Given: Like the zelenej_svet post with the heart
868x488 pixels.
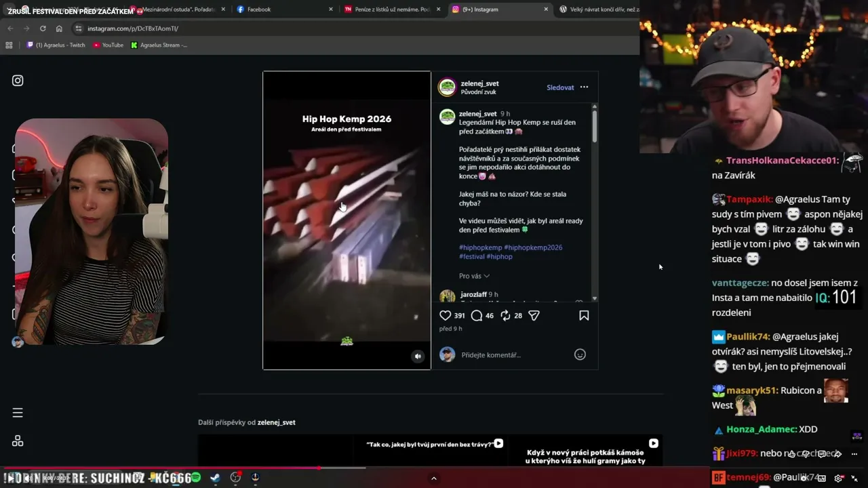Looking at the screenshot, I should point(446,315).
